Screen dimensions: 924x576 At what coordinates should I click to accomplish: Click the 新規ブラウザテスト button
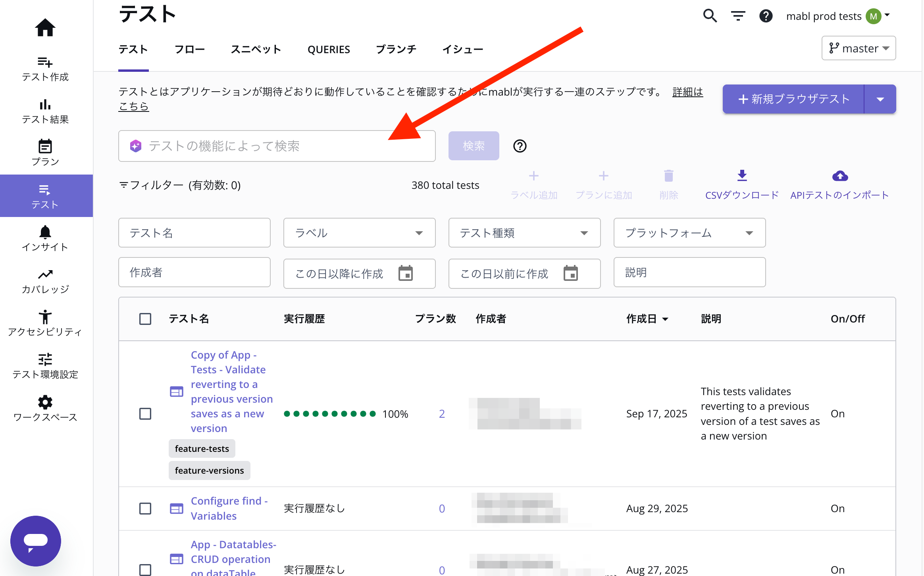[793, 99]
